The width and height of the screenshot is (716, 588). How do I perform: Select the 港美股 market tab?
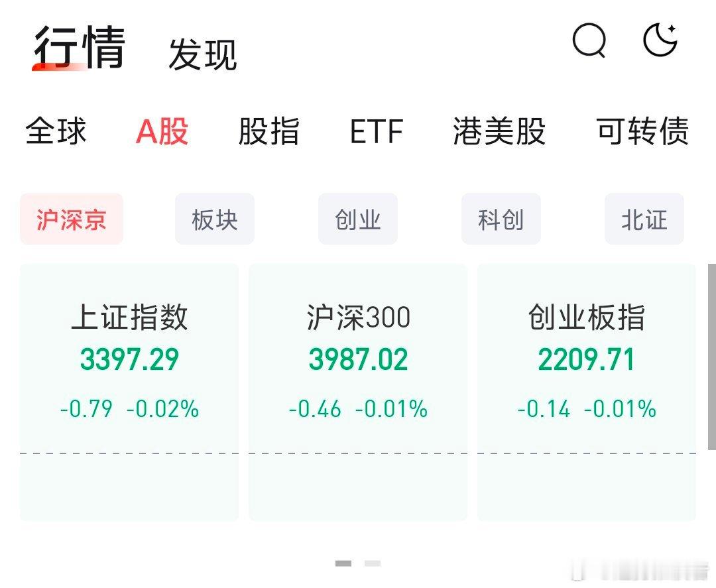pyautogui.click(x=499, y=131)
